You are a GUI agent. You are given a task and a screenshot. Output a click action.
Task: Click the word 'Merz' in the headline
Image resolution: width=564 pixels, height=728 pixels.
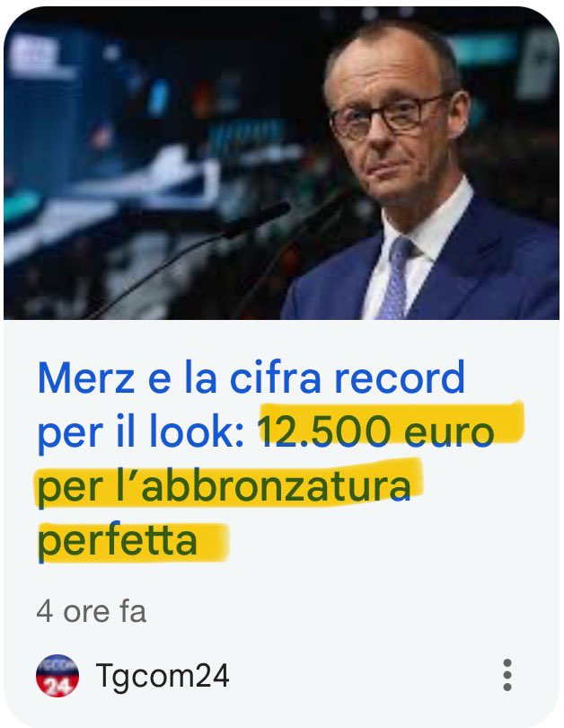(86, 378)
